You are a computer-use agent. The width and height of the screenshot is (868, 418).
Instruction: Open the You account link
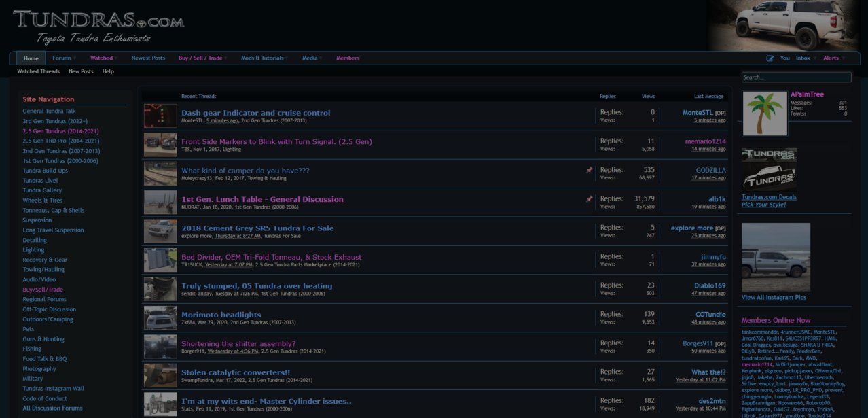pos(784,58)
